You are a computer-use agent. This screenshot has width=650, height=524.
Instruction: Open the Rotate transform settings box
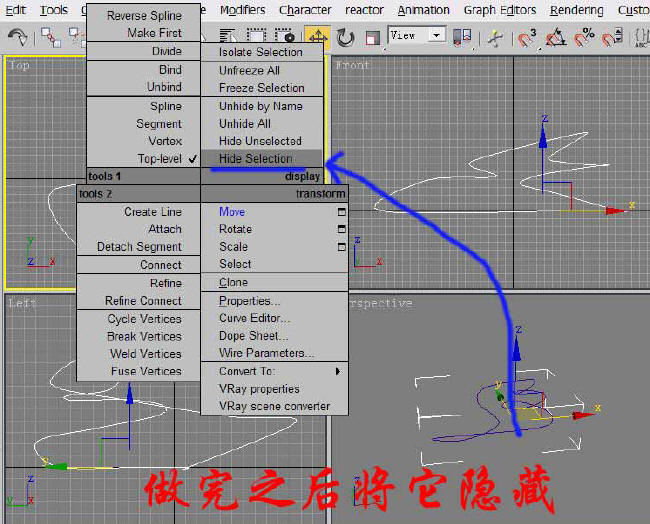[x=342, y=229]
